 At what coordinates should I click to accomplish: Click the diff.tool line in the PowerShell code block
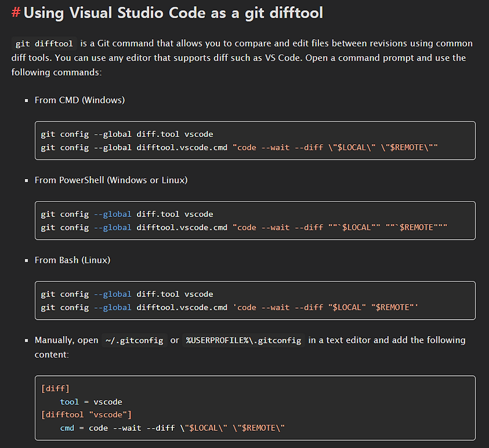pos(127,214)
